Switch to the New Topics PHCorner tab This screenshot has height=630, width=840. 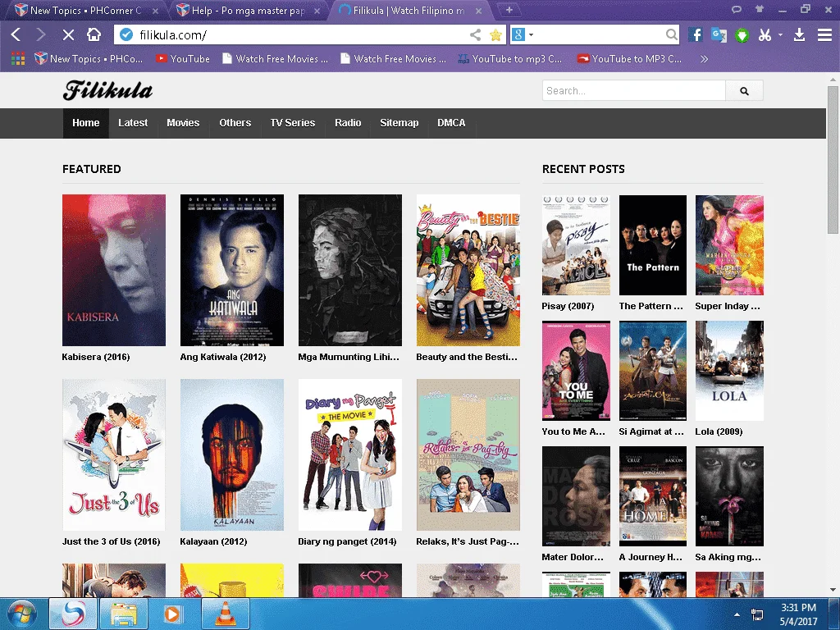click(x=85, y=11)
